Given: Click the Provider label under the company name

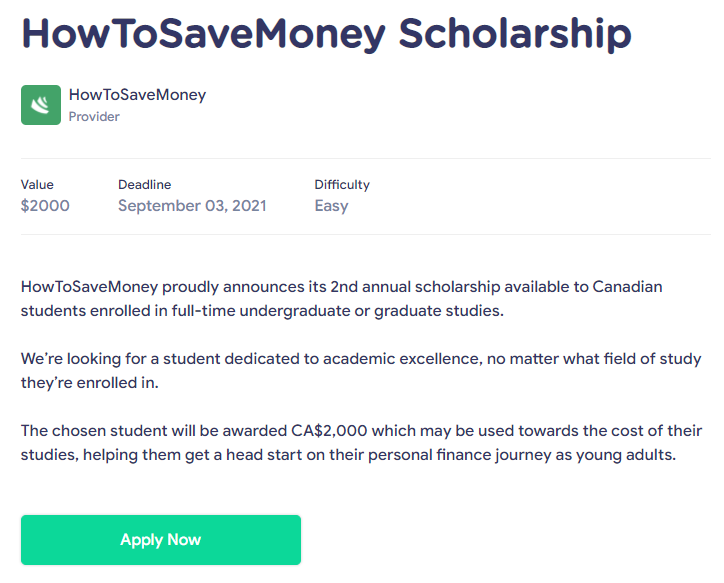Looking at the screenshot, I should coord(94,117).
